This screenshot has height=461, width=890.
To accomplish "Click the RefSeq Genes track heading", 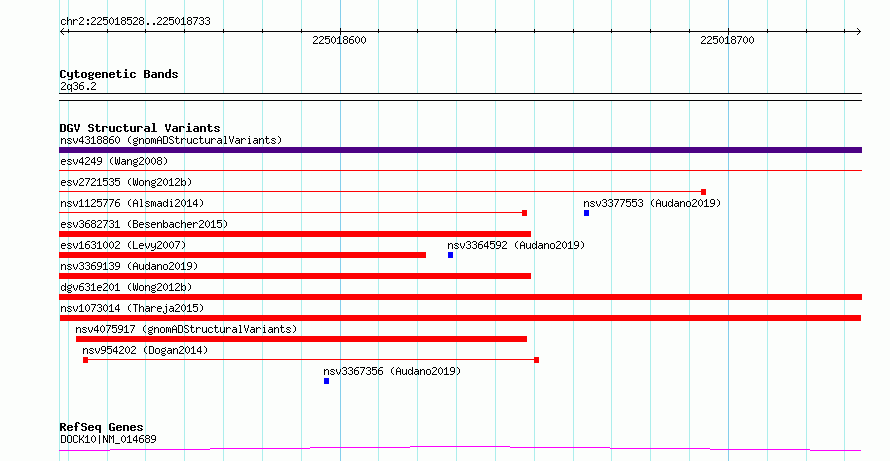I will [102, 427].
